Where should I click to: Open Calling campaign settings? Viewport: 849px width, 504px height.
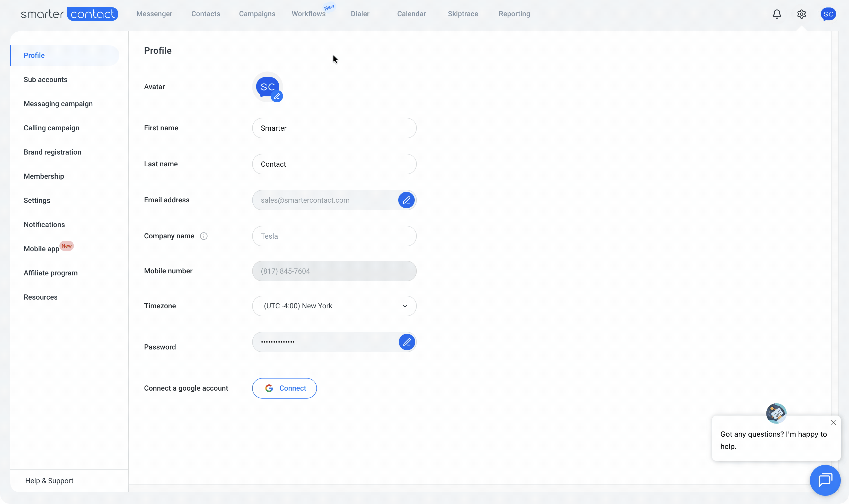(x=52, y=128)
